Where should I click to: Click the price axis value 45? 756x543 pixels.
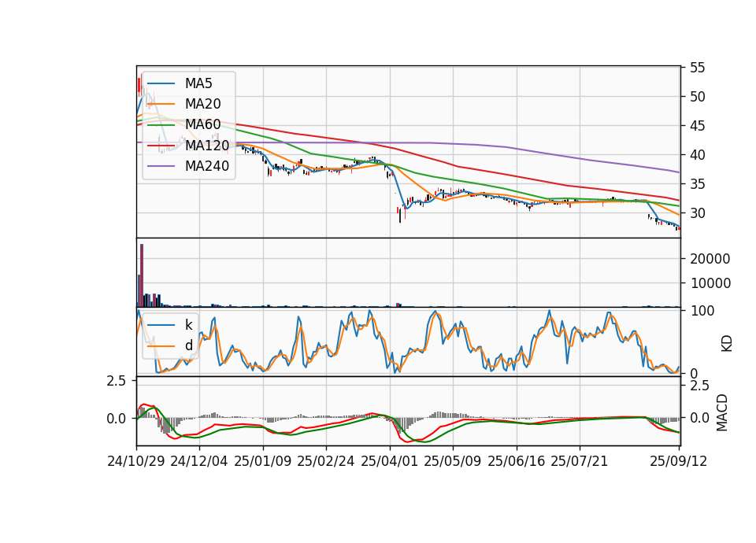coord(698,126)
